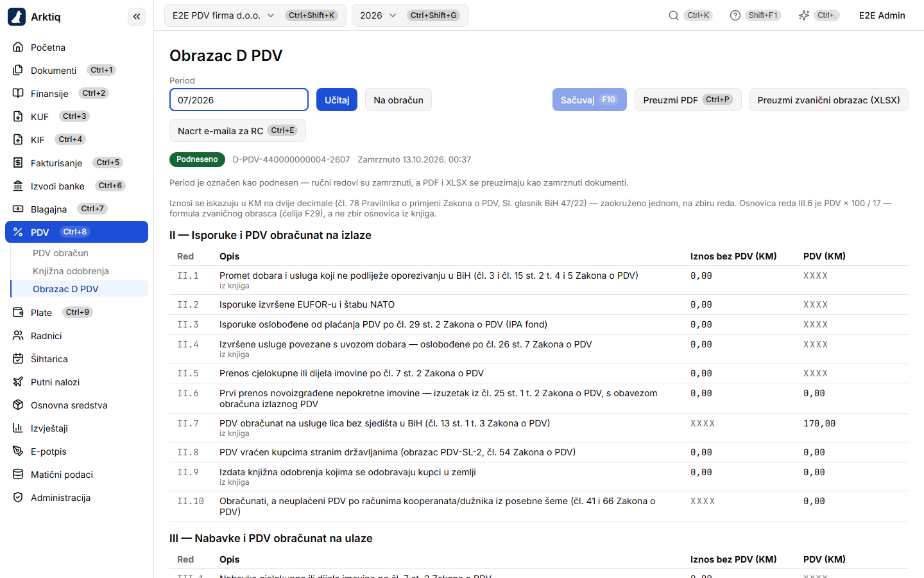
Task: Open the search magnifier icon
Action: 674,15
